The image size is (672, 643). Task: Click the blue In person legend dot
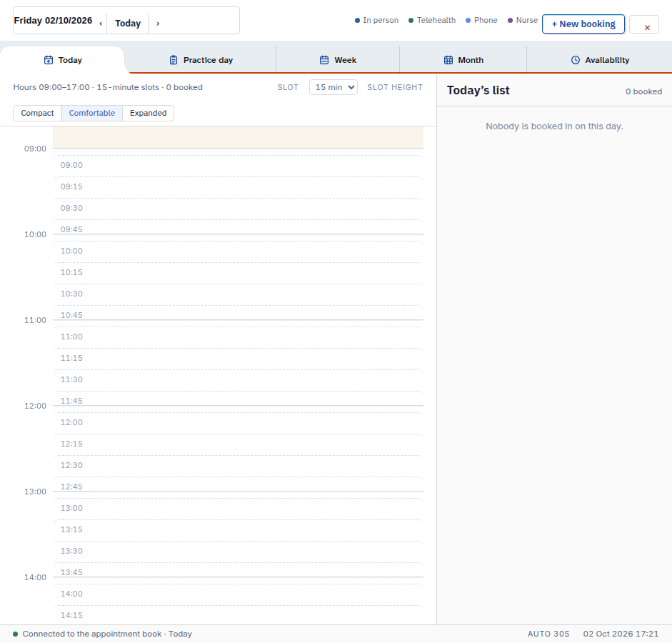coord(357,20)
